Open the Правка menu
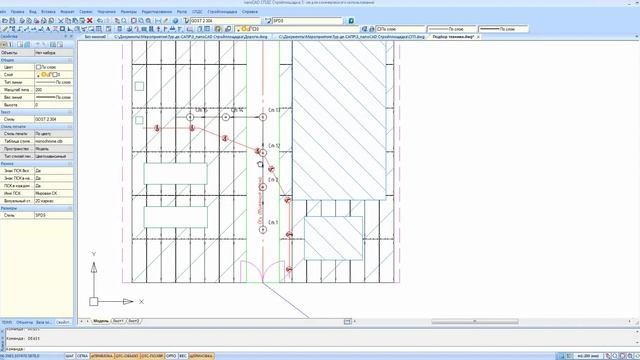Screen dimensions: 640x360 17,12
